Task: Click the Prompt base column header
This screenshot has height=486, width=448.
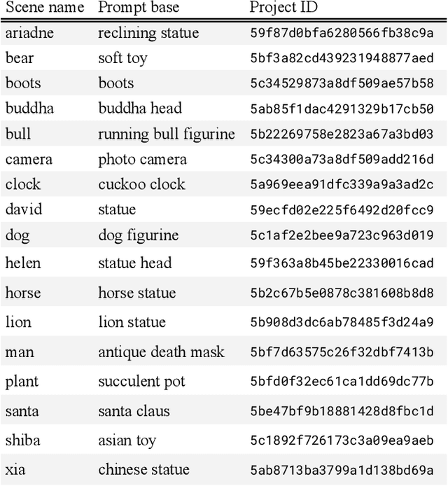Action: (x=139, y=8)
